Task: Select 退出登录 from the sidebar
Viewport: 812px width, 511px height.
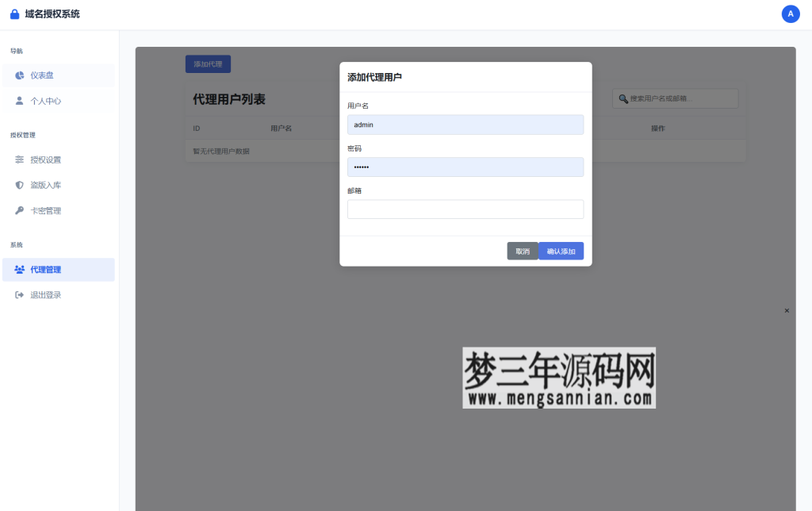Action: [x=46, y=294]
